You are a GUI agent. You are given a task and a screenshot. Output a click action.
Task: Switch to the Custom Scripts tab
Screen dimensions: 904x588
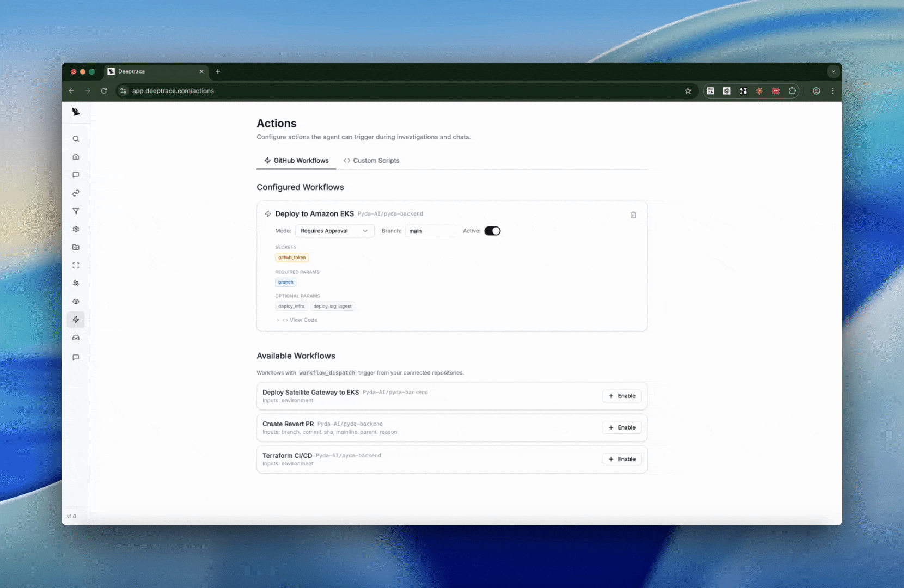(371, 161)
